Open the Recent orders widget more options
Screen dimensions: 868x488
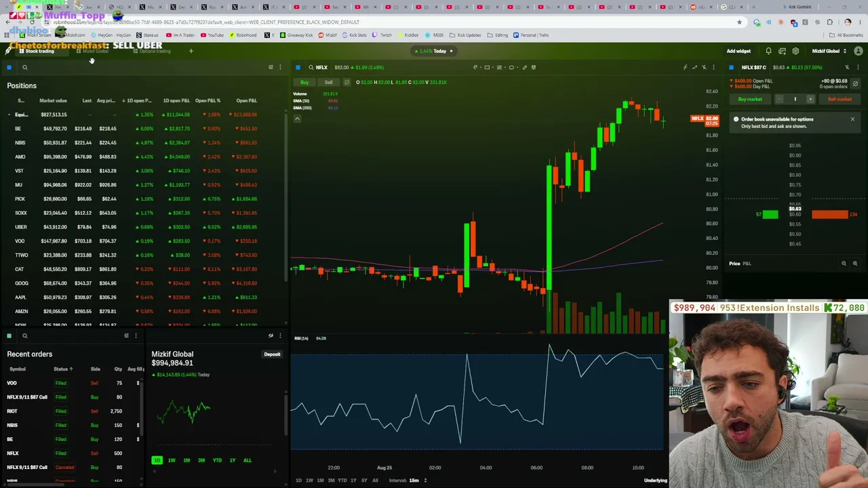tap(136, 335)
